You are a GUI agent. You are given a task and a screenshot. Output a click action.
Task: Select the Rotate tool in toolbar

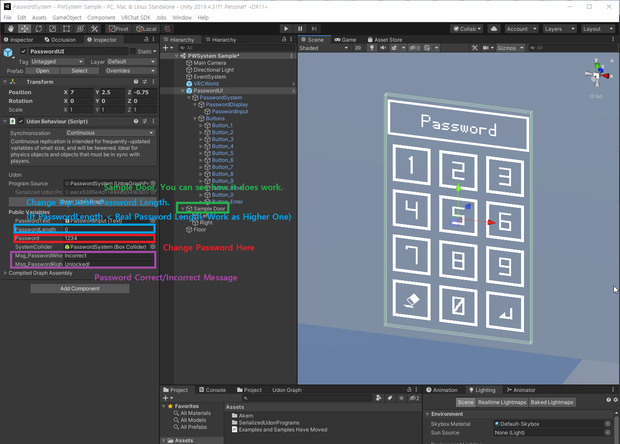coord(38,28)
